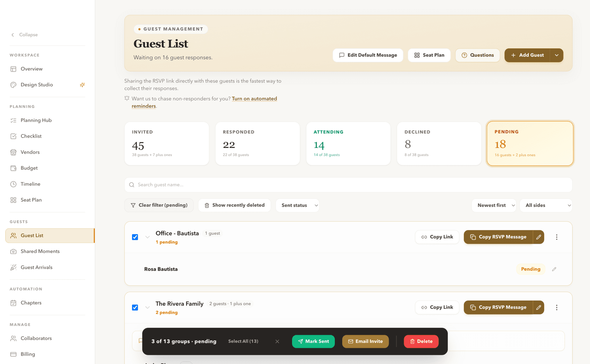Open the Add Guest dropdown arrow

(x=556, y=55)
